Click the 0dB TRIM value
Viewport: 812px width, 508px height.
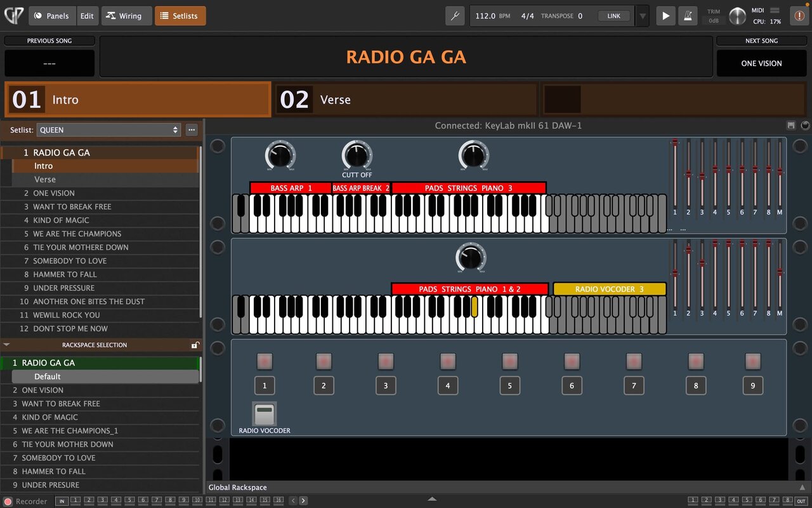coord(714,21)
